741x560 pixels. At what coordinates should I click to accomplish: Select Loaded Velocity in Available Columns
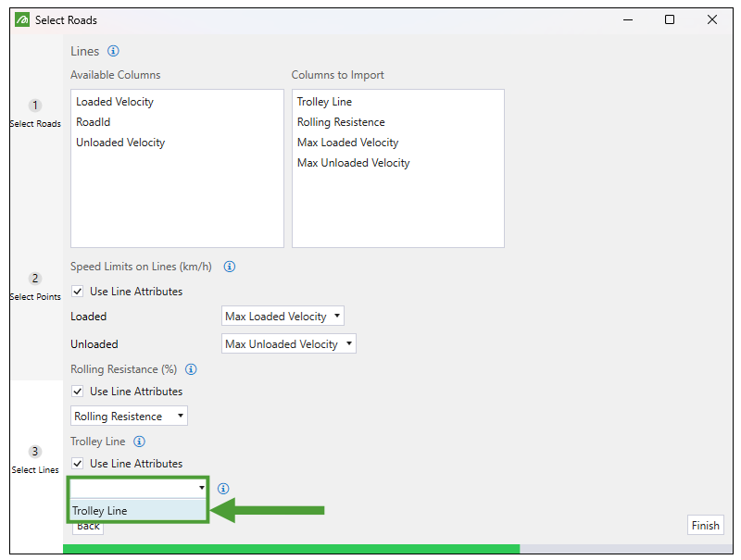click(115, 102)
